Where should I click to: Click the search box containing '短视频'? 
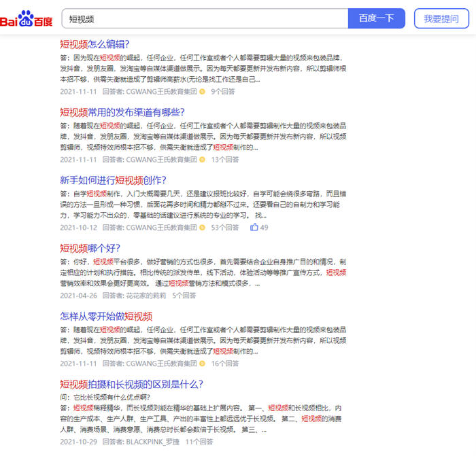pos(204,18)
